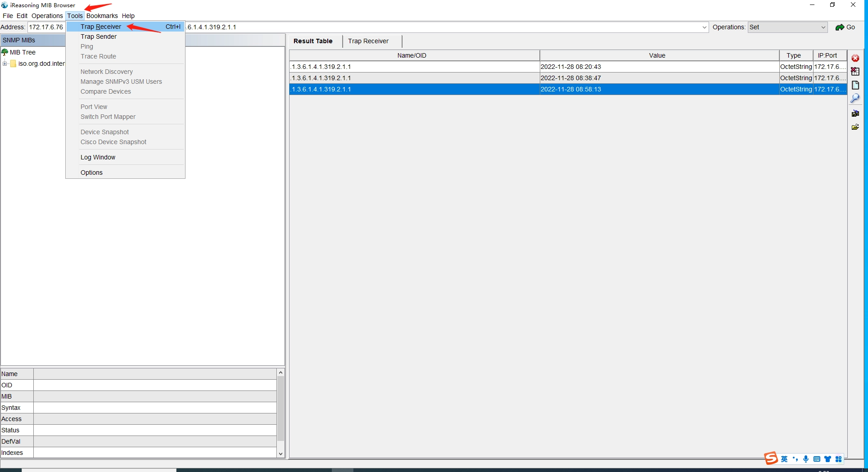Viewport: 868px width, 472px height.
Task: Open Log Window from Tools menu
Action: click(98, 157)
